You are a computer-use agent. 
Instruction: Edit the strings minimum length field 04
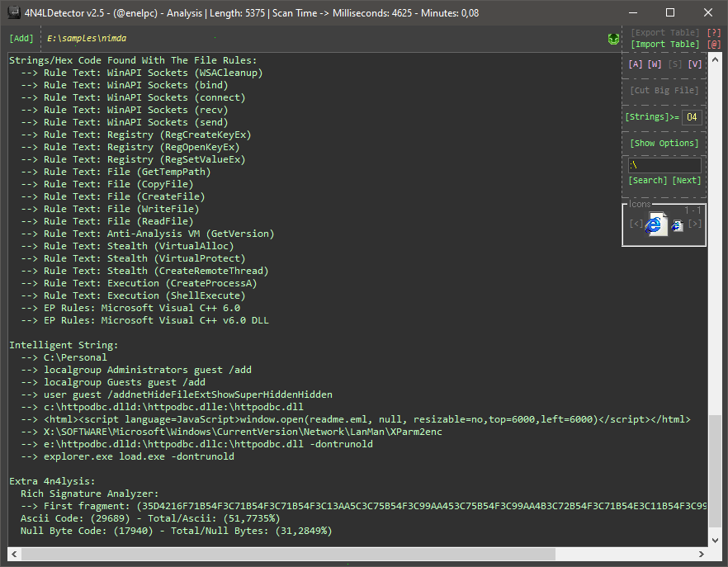[x=692, y=117]
